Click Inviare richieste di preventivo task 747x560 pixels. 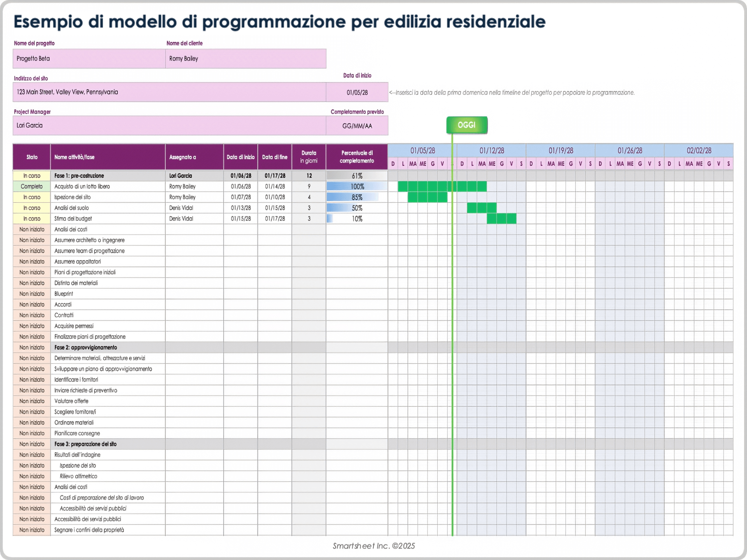[x=86, y=390]
